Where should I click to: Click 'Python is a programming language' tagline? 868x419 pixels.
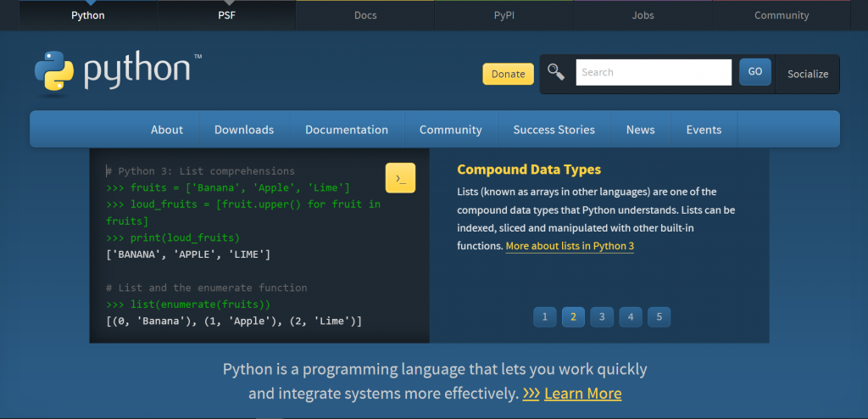[x=435, y=382]
